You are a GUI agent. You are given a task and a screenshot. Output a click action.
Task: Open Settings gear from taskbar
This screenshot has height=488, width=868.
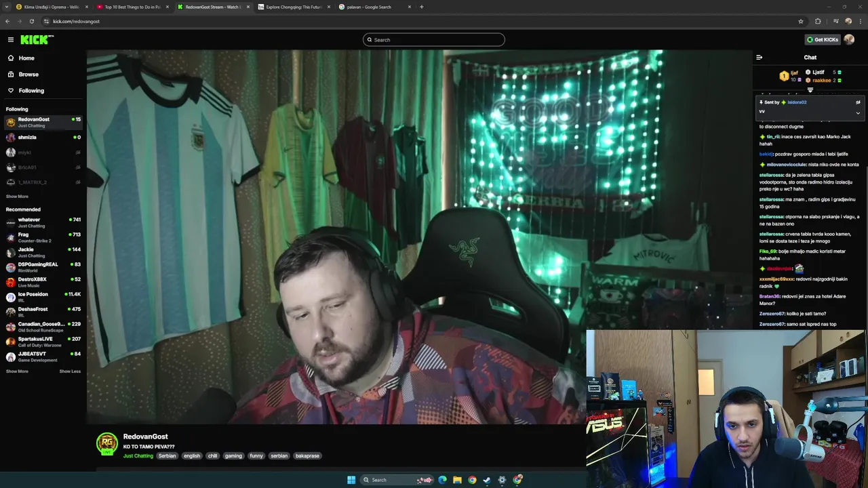(x=502, y=480)
